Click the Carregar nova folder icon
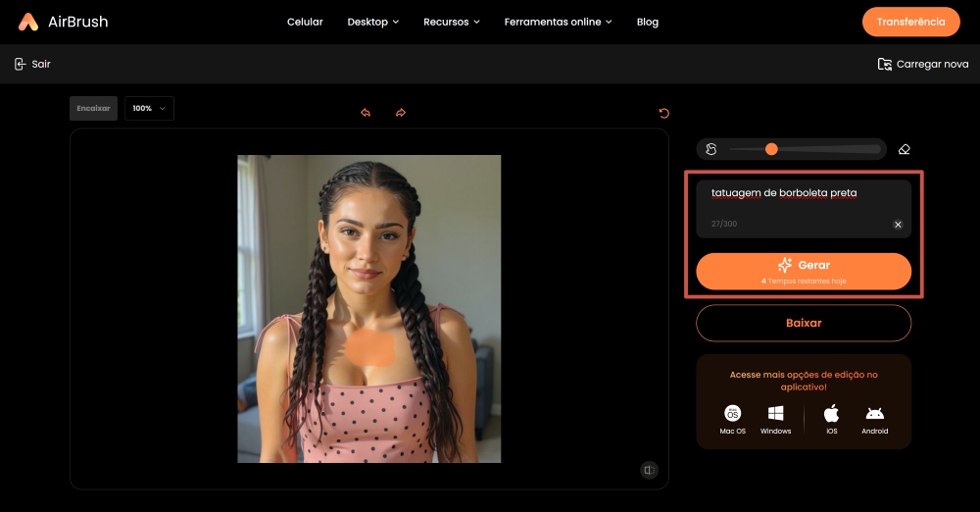 click(884, 64)
